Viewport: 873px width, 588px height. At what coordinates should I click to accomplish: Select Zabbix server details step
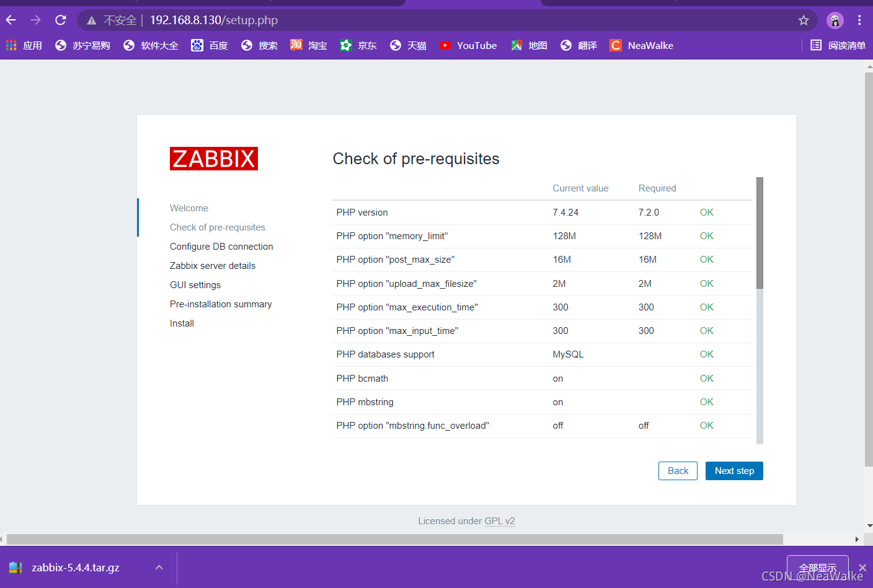[x=213, y=266]
